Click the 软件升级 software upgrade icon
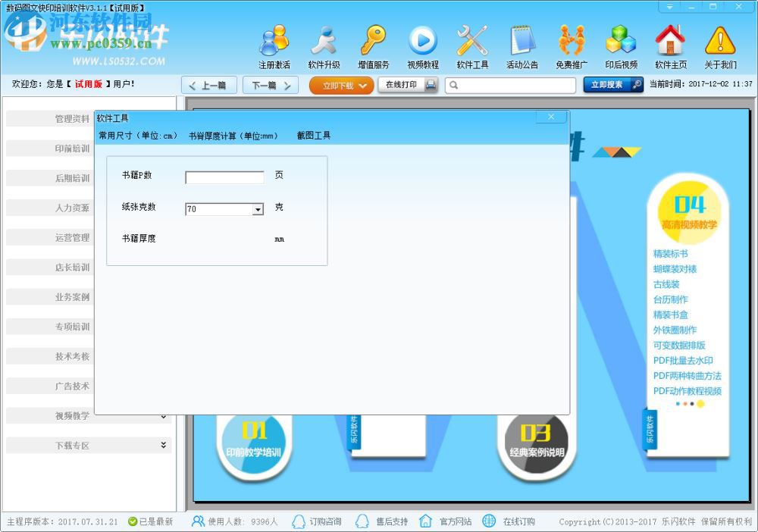Image resolution: width=758 pixels, height=532 pixels. pyautogui.click(x=324, y=45)
